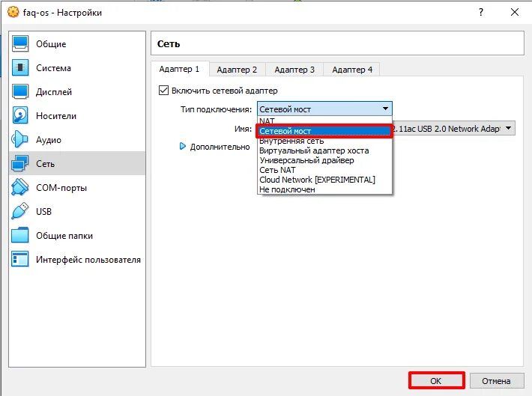The width and height of the screenshot is (532, 396).
Task: Switch to Адаптер 3 tab
Action: (x=294, y=70)
